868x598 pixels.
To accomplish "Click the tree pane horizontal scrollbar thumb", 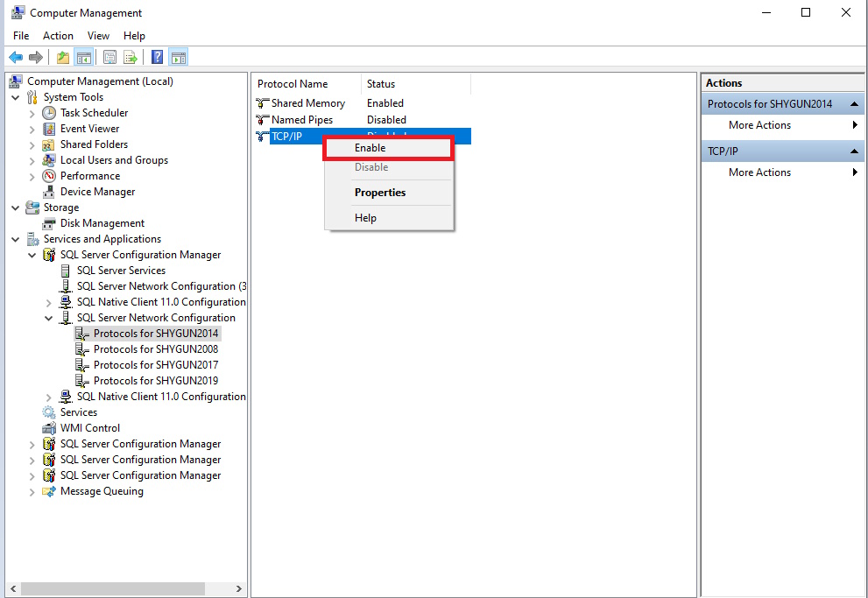I will pos(113,588).
